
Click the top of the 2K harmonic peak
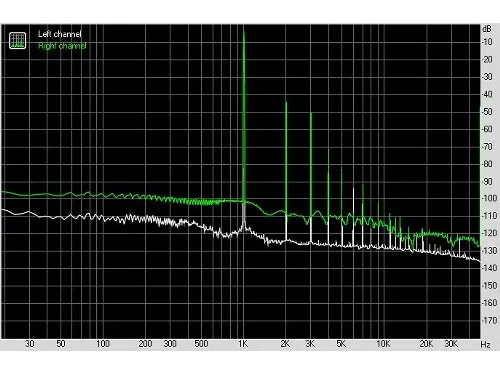tap(286, 103)
